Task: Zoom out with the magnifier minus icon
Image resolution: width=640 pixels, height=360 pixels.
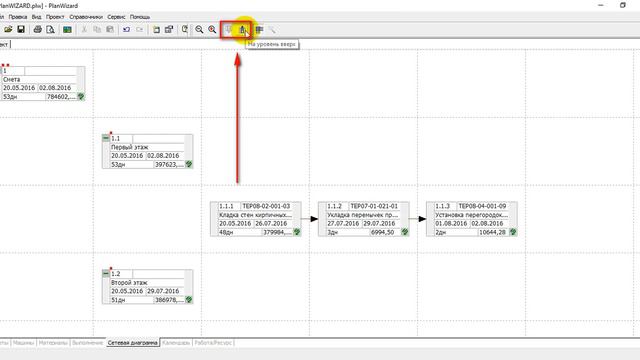Action: point(199,29)
